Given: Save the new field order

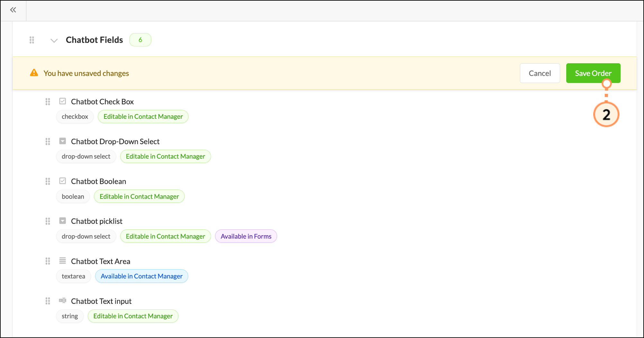Looking at the screenshot, I should [x=593, y=73].
